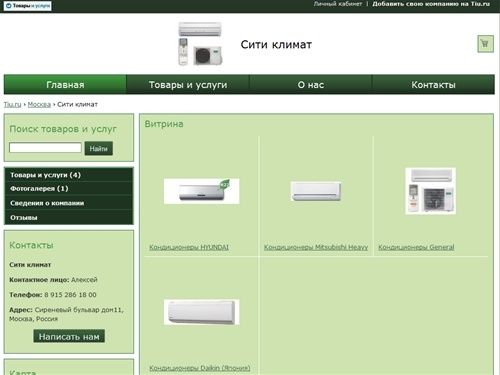500x375 pixels.
Task: Follow link Кондиционеры Mitsubishi Heavy
Action: [x=316, y=247]
